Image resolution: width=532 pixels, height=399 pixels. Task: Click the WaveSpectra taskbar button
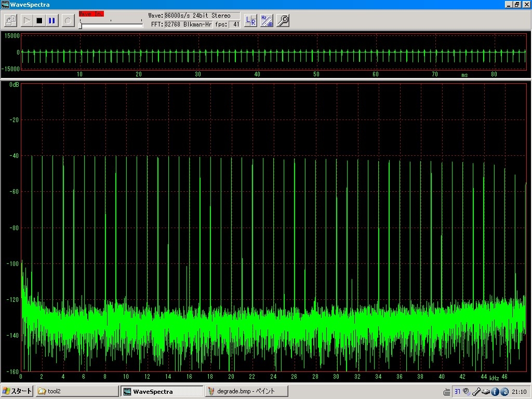[162, 391]
